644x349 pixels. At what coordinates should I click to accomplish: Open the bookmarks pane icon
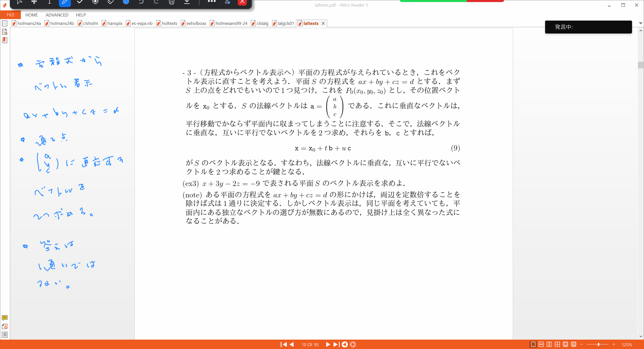click(x=5, y=40)
